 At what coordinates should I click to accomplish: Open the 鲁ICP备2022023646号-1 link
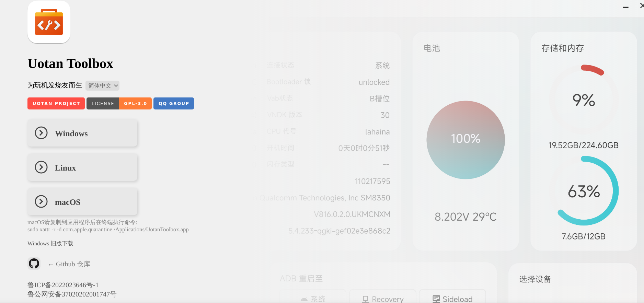(x=63, y=285)
